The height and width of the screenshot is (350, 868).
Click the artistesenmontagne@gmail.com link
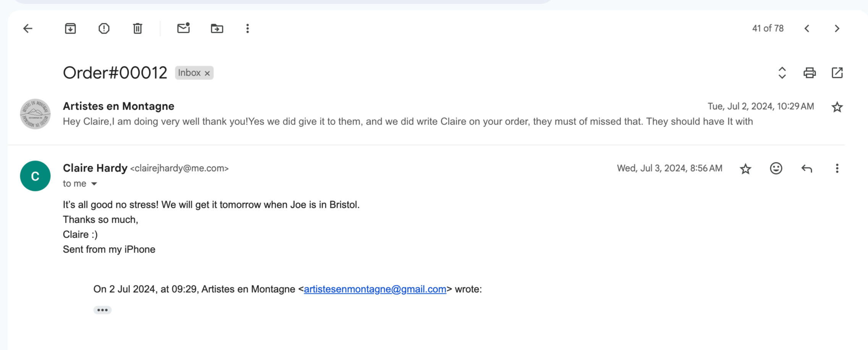point(375,289)
